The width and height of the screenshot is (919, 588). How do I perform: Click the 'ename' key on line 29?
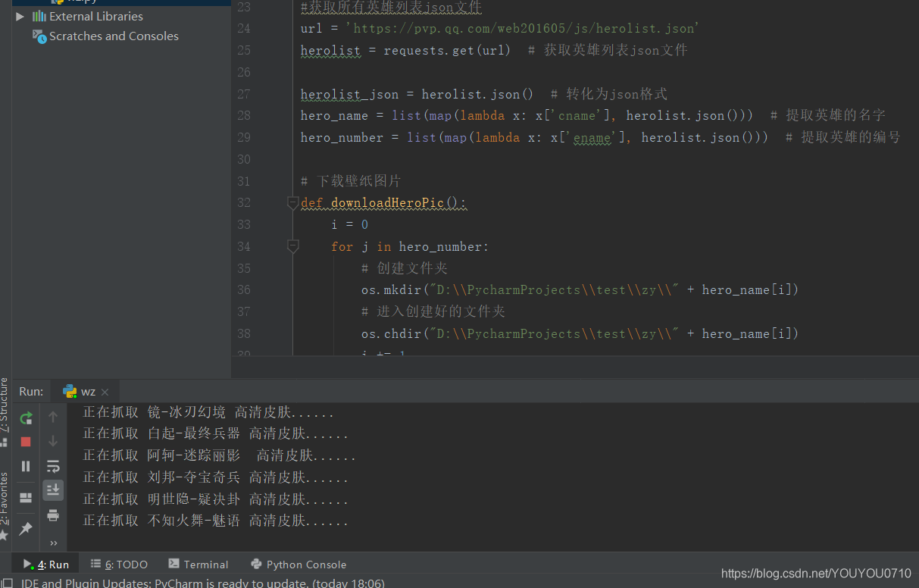pyautogui.click(x=592, y=137)
